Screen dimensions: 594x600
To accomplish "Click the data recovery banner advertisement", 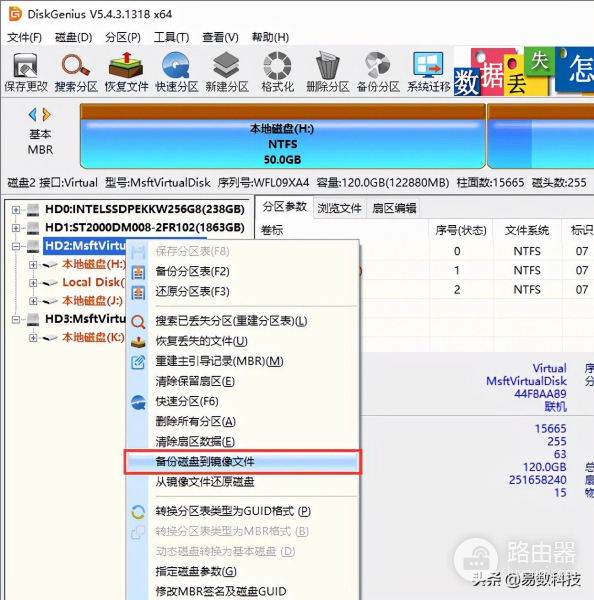I will coord(524,72).
